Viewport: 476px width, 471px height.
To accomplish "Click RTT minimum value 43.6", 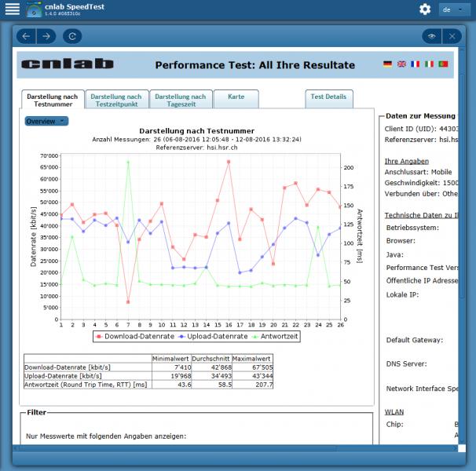I will (x=185, y=385).
